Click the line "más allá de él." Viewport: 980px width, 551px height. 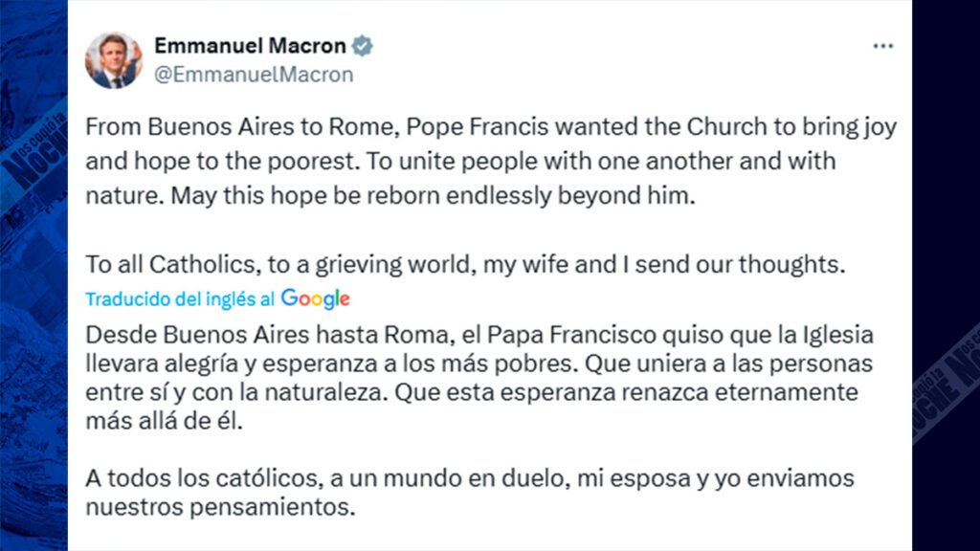click(152, 421)
